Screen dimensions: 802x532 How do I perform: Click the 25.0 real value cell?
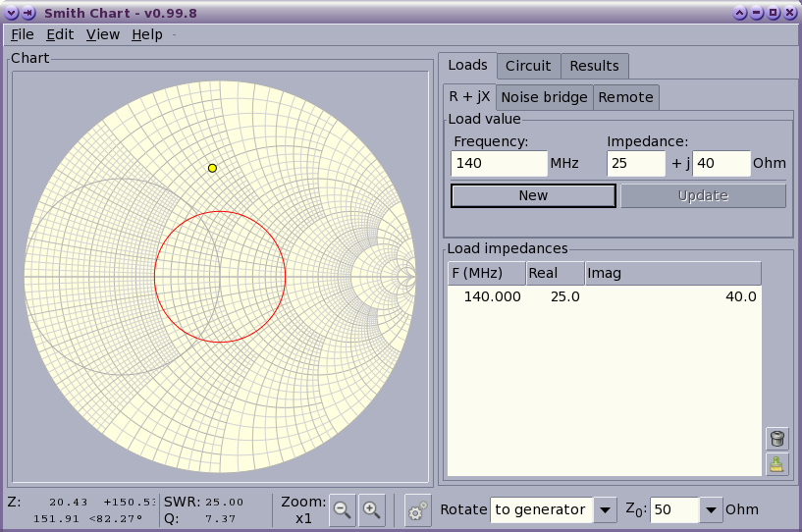coord(565,296)
